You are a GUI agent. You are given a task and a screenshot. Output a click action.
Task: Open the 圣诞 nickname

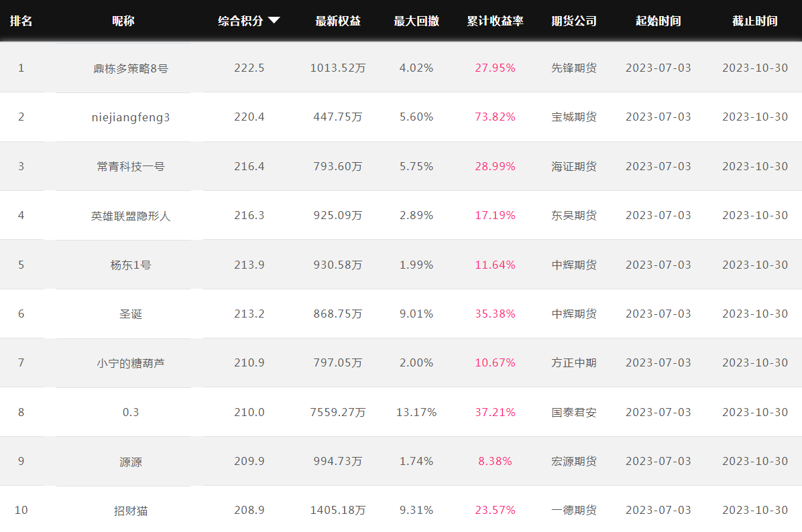tap(131, 314)
